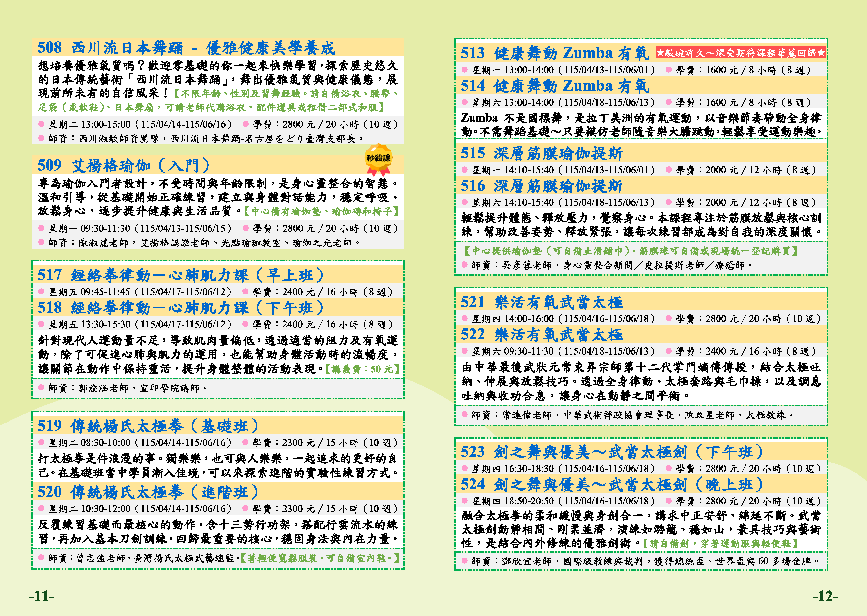Click heading 515 深層筋膜瑜伽提斯

[x=542, y=153]
